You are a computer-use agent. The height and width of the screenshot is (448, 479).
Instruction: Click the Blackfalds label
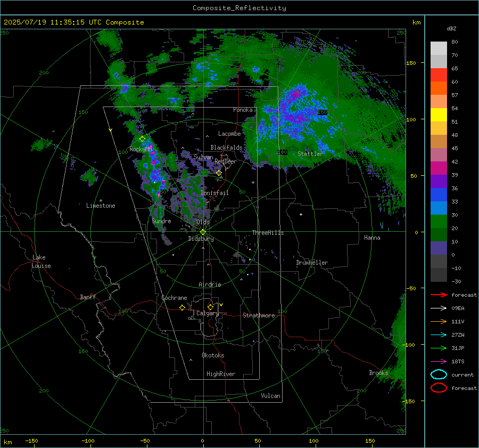point(226,148)
